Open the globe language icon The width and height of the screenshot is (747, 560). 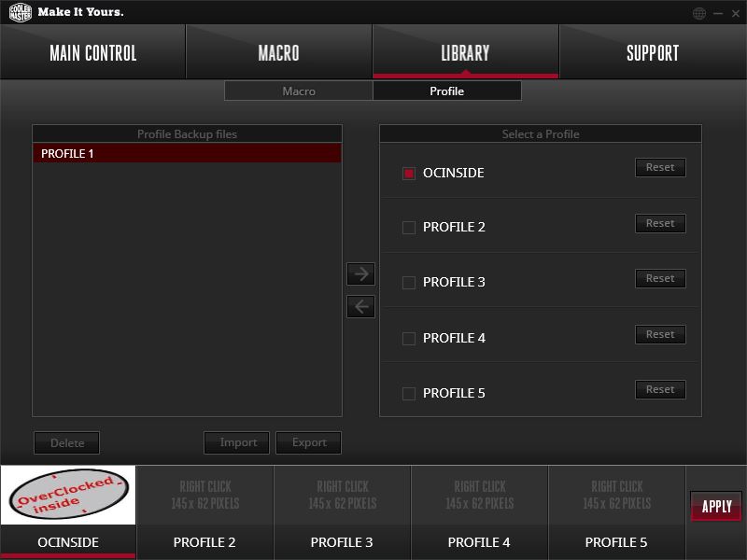pos(698,13)
